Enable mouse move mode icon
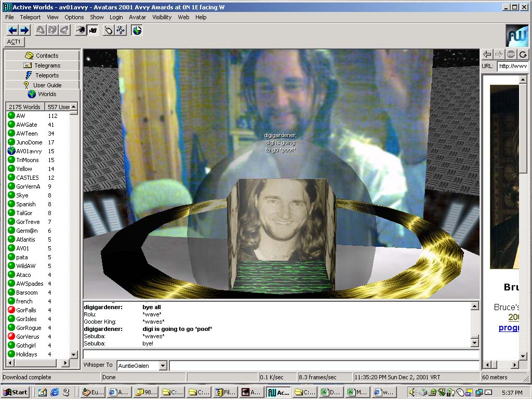The image size is (532, 399). (109, 30)
